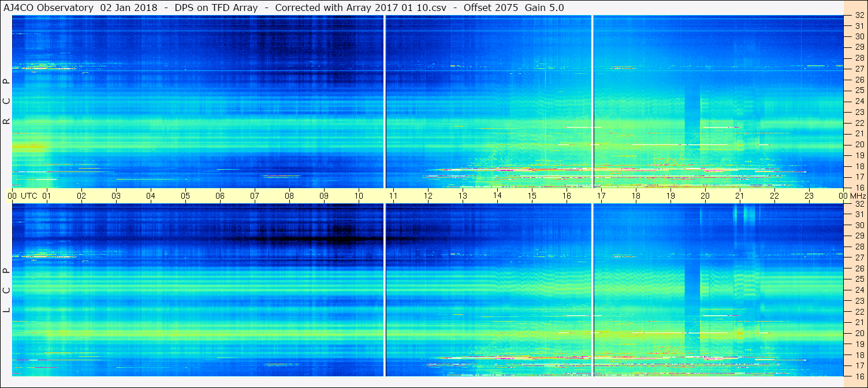
Task: Click the "L C P" vertical panel label
Action: click(x=7, y=290)
